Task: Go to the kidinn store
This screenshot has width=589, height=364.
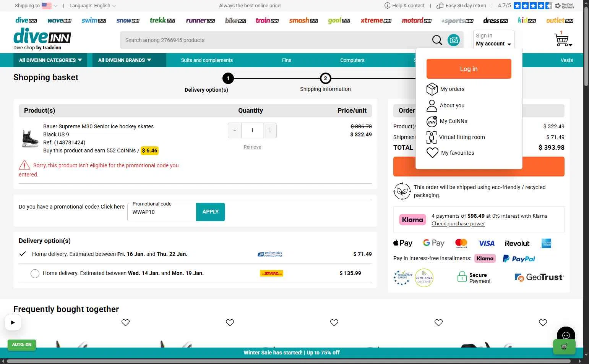Action: (527, 21)
